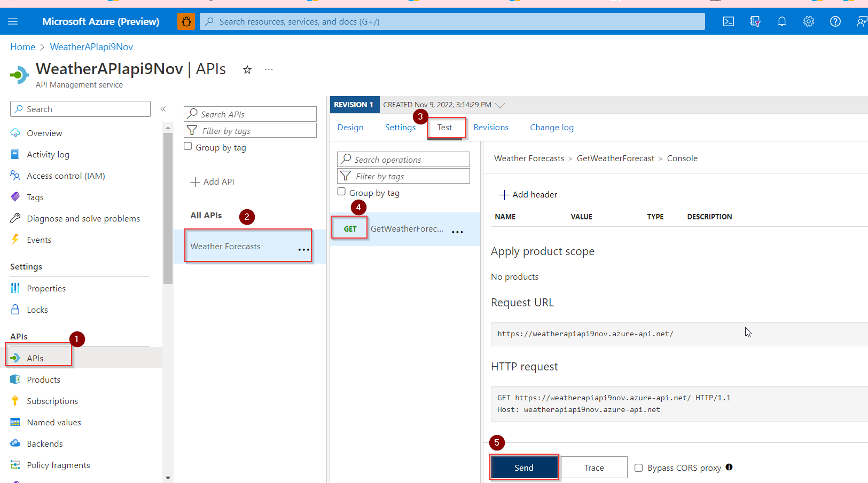Open Named values in the sidebar
Screen dimensions: 868x483
point(54,423)
